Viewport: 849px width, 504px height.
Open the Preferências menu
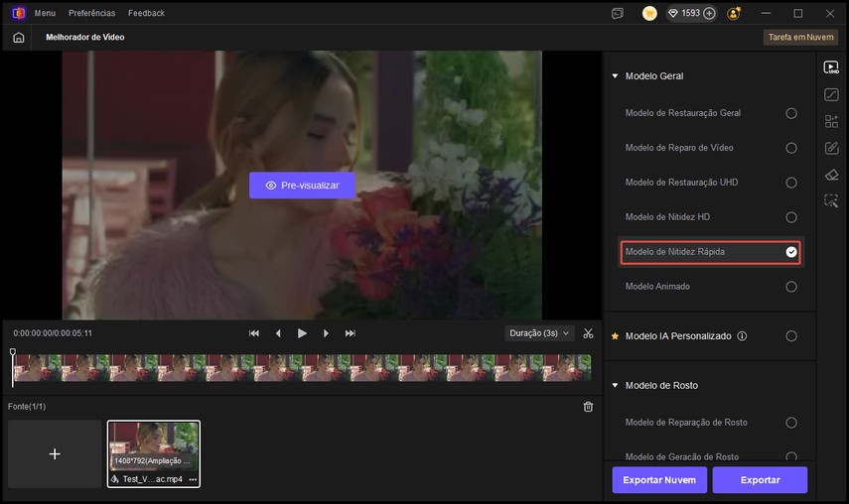pyautogui.click(x=91, y=13)
